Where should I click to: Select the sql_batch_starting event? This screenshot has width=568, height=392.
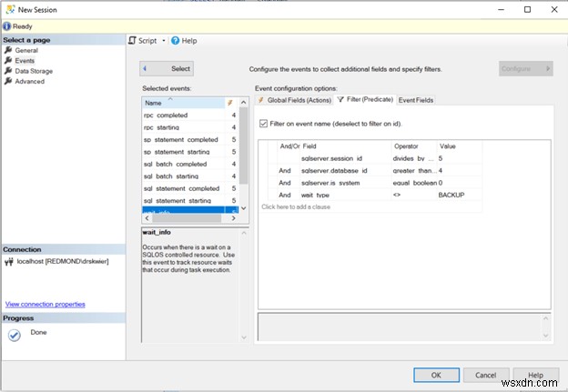[190, 176]
